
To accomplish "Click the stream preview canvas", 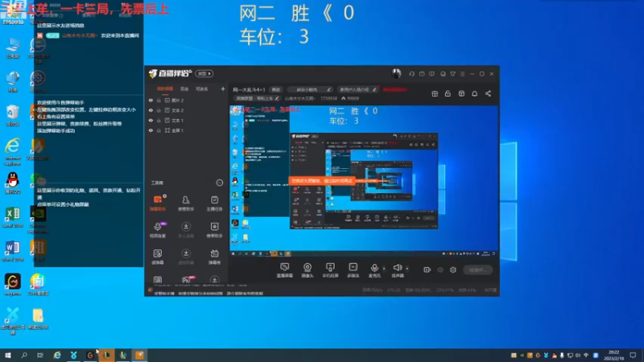I will pyautogui.click(x=364, y=181).
